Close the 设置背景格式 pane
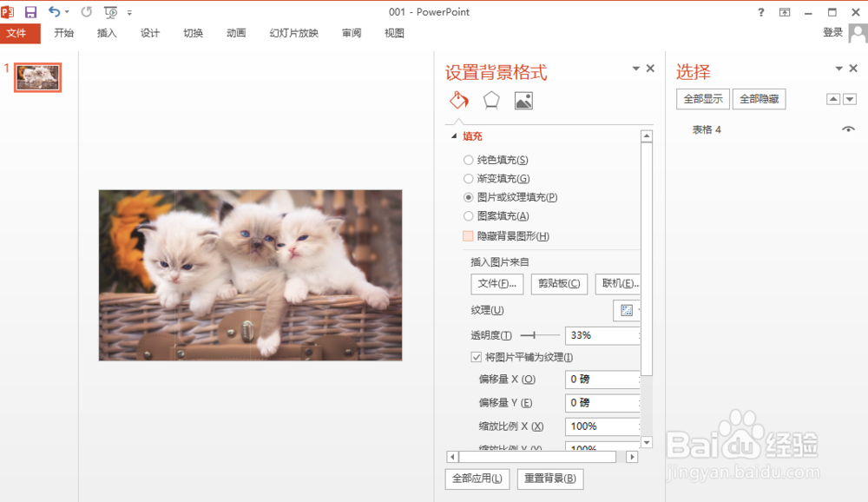868x502 pixels. [x=650, y=68]
